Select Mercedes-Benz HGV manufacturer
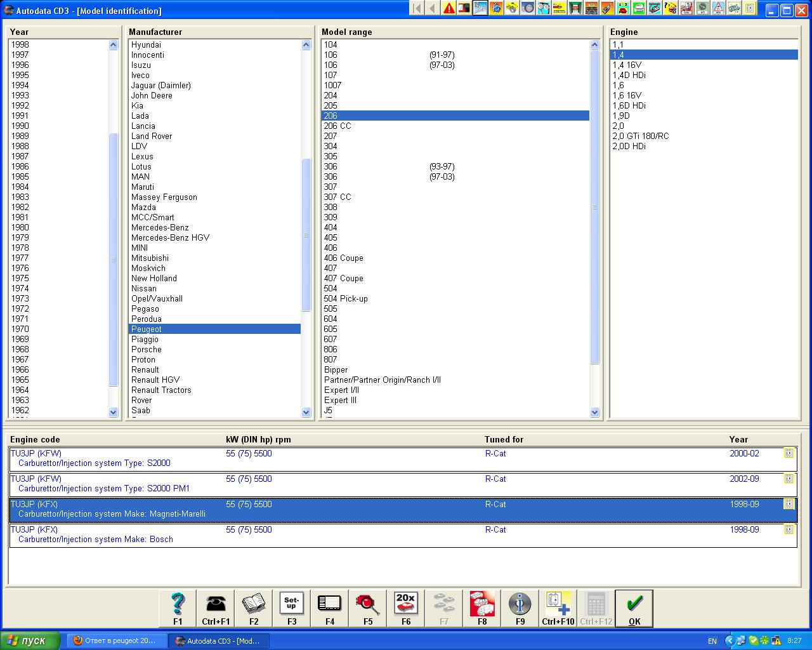 (214, 237)
